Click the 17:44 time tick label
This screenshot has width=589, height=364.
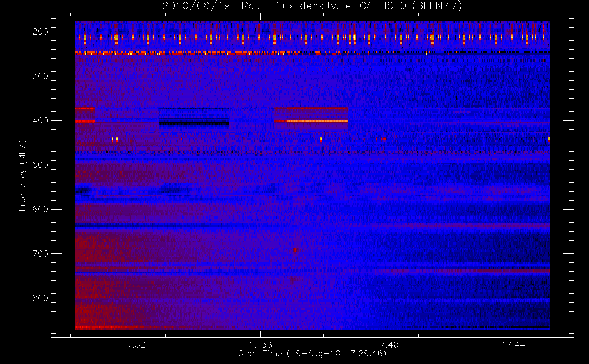513,345
